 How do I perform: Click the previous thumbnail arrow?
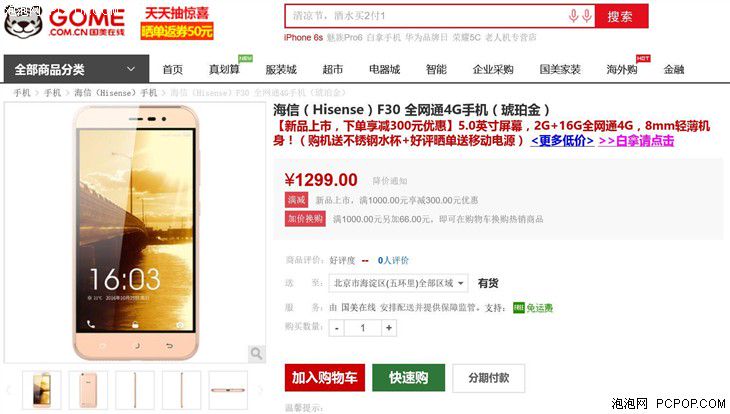pyautogui.click(x=8, y=390)
